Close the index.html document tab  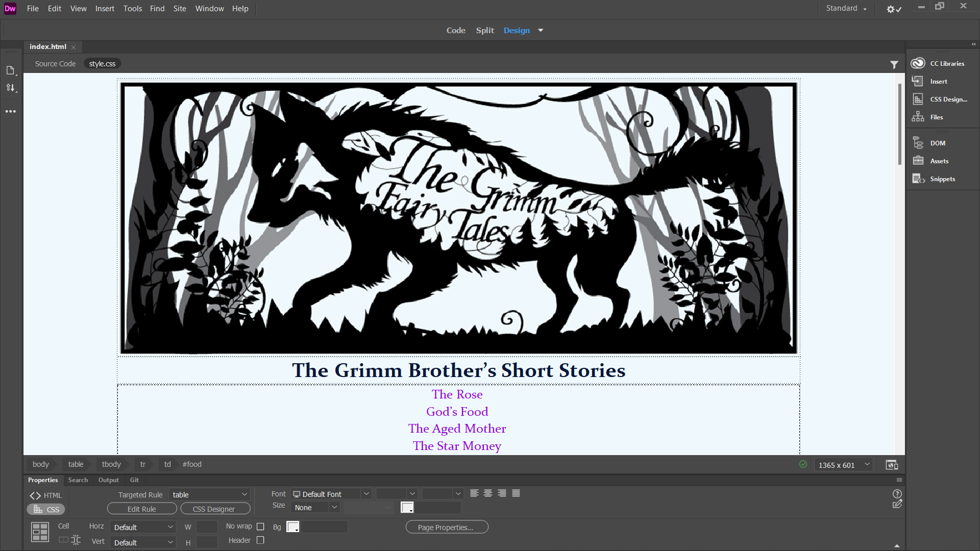tap(73, 47)
